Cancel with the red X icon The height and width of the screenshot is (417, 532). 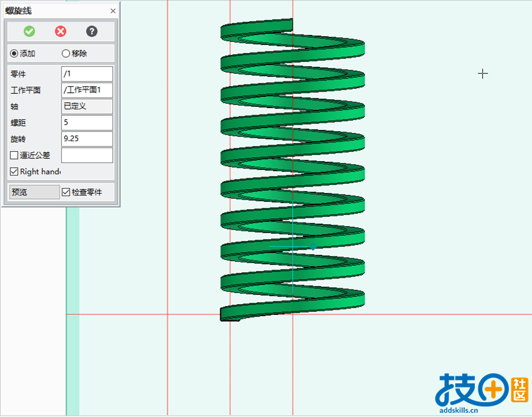pos(60,31)
